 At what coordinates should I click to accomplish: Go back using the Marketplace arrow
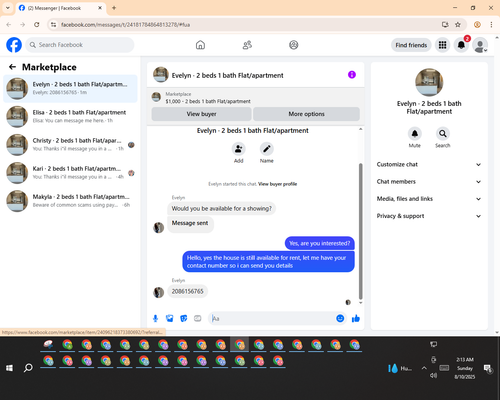click(x=12, y=67)
